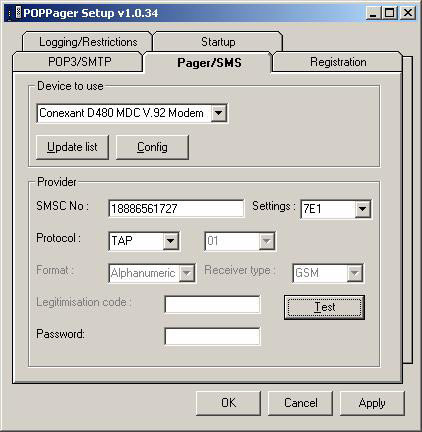Viewport: 422px width, 432px height.
Task: Click the "Legitimisation code :" label
Action: (84, 302)
